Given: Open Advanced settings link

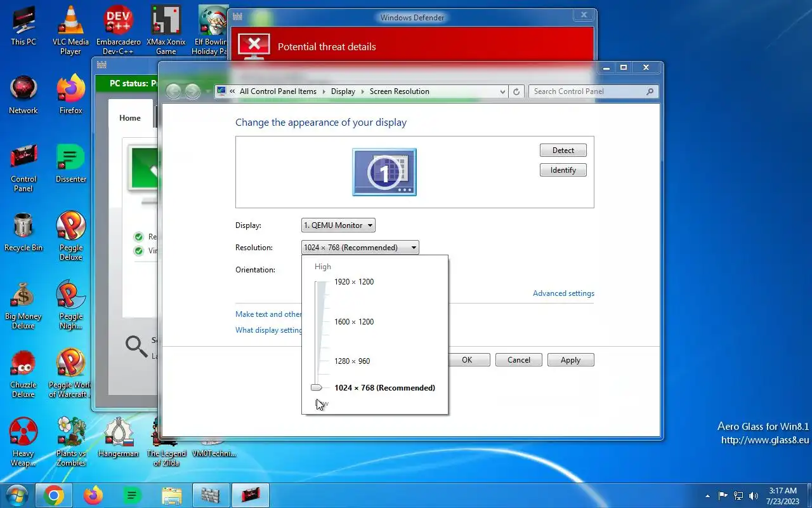Looking at the screenshot, I should 563,293.
